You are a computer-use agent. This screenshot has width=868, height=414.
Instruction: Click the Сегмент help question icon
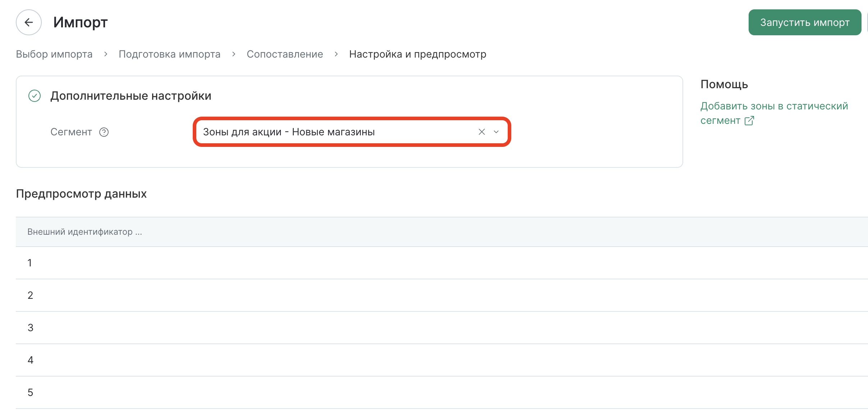pos(104,132)
